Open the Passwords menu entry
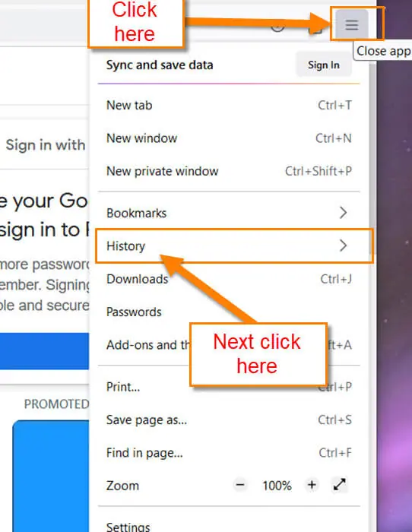This screenshot has height=532, width=412. [229, 312]
